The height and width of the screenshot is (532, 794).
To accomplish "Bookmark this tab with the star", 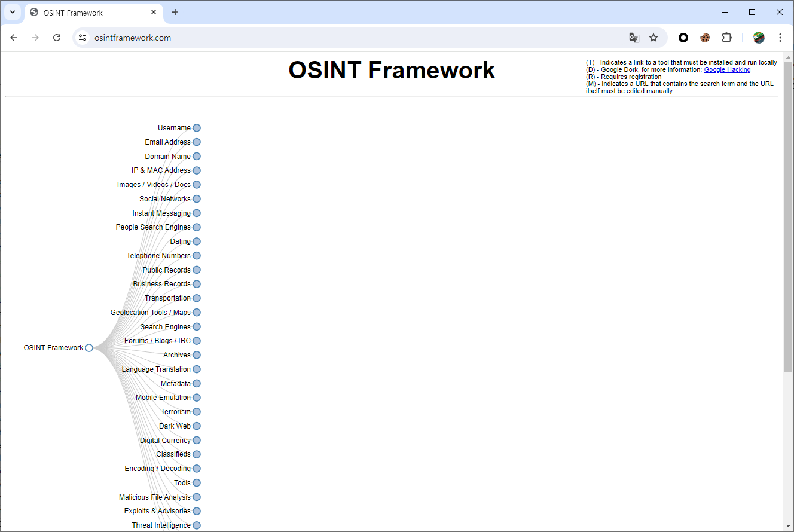I will (653, 38).
